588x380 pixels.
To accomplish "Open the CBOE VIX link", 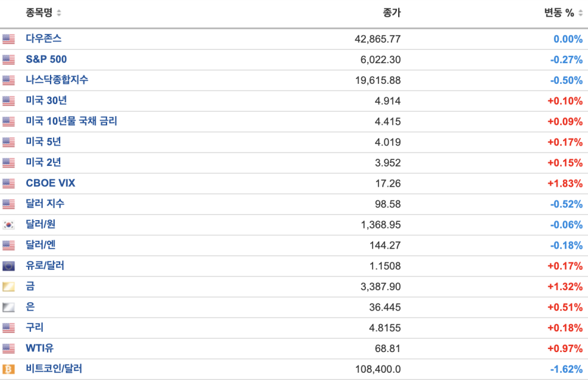I will [x=51, y=183].
